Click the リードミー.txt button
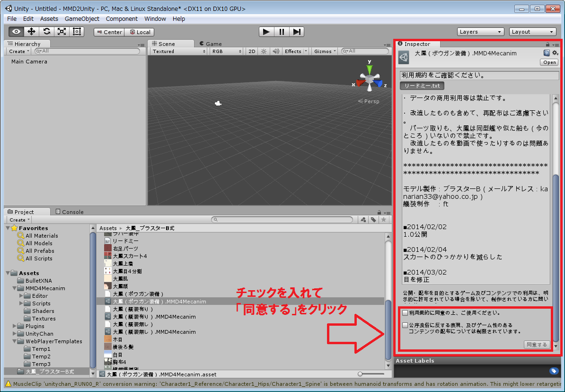 pyautogui.click(x=422, y=86)
